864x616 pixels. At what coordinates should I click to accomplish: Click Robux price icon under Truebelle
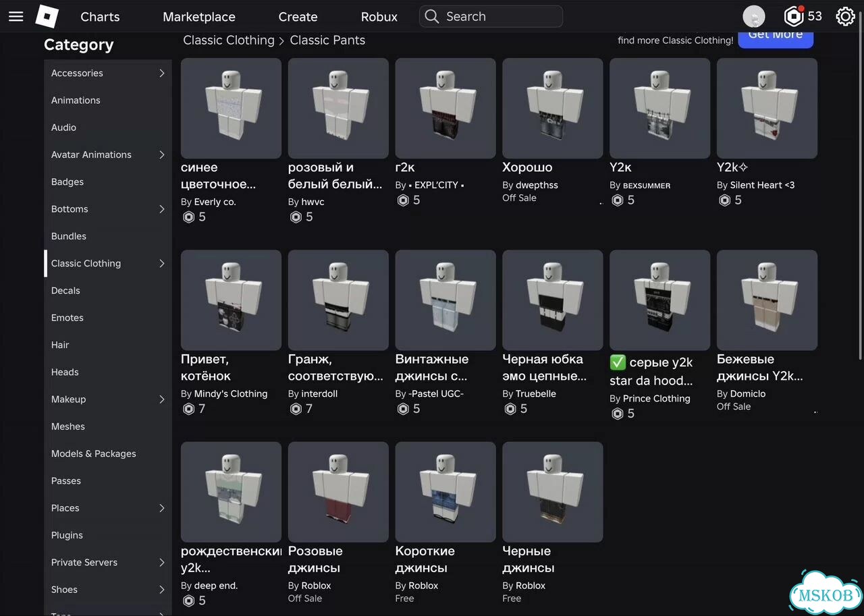point(510,409)
